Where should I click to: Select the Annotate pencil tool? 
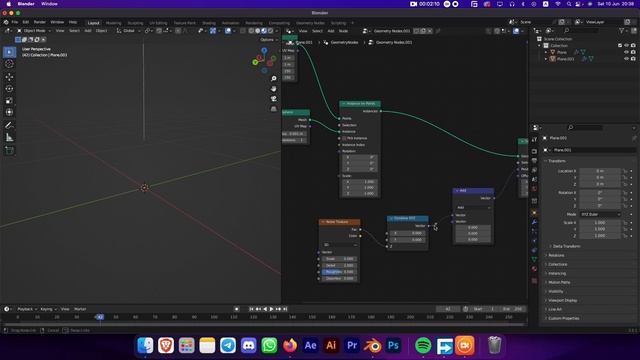[9, 125]
